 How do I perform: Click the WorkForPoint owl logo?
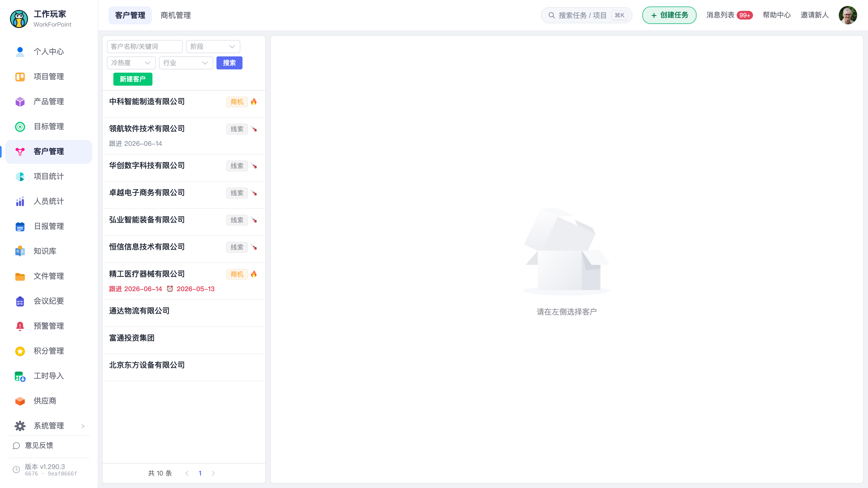point(19,19)
